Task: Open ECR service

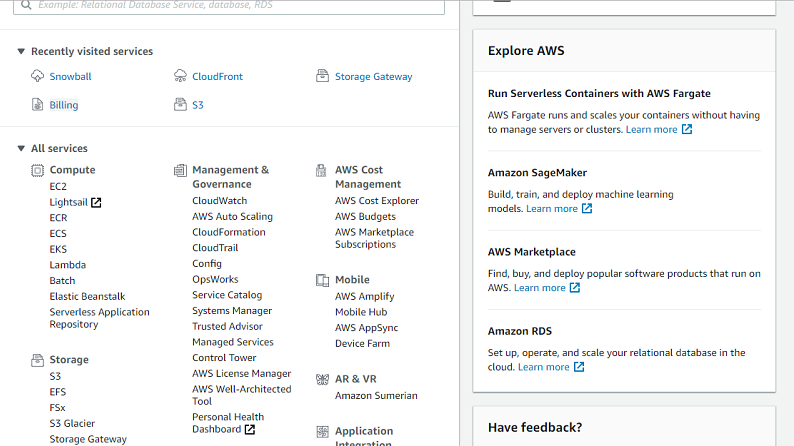Action: (58, 218)
